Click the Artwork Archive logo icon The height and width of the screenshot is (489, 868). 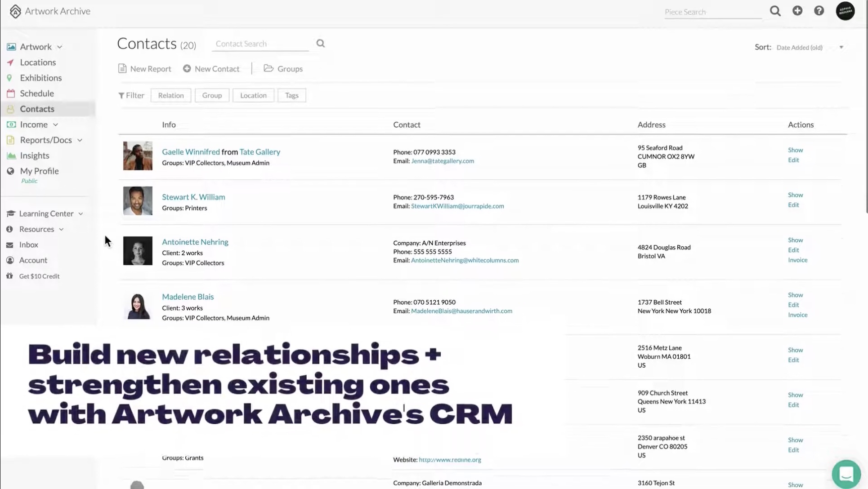[15, 11]
